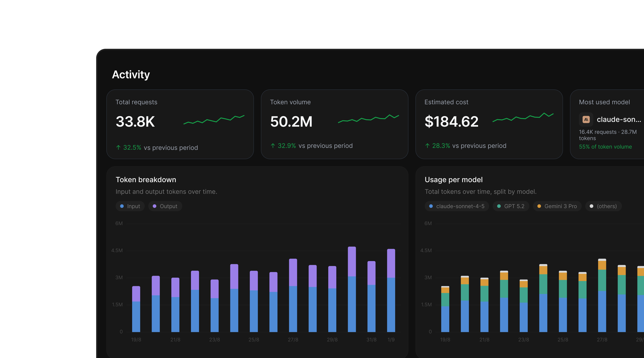Click the Total requests sparkline chart
The width and height of the screenshot is (644, 358).
214,119
